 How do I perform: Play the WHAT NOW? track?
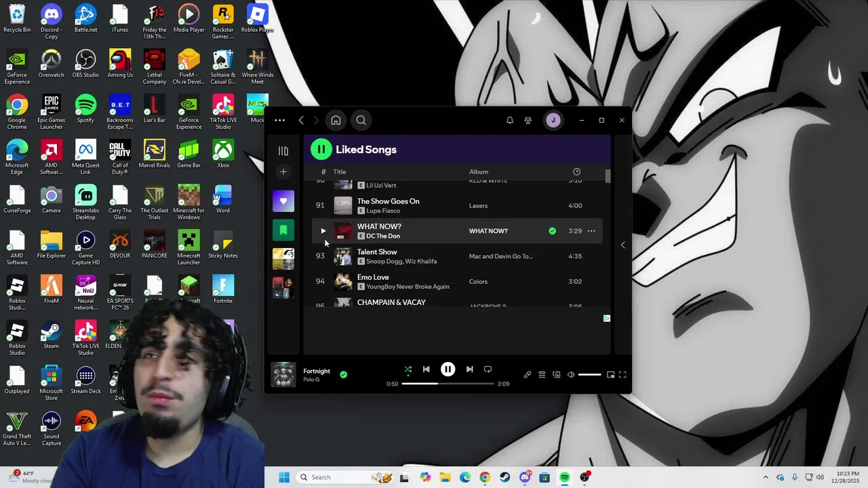pos(323,231)
